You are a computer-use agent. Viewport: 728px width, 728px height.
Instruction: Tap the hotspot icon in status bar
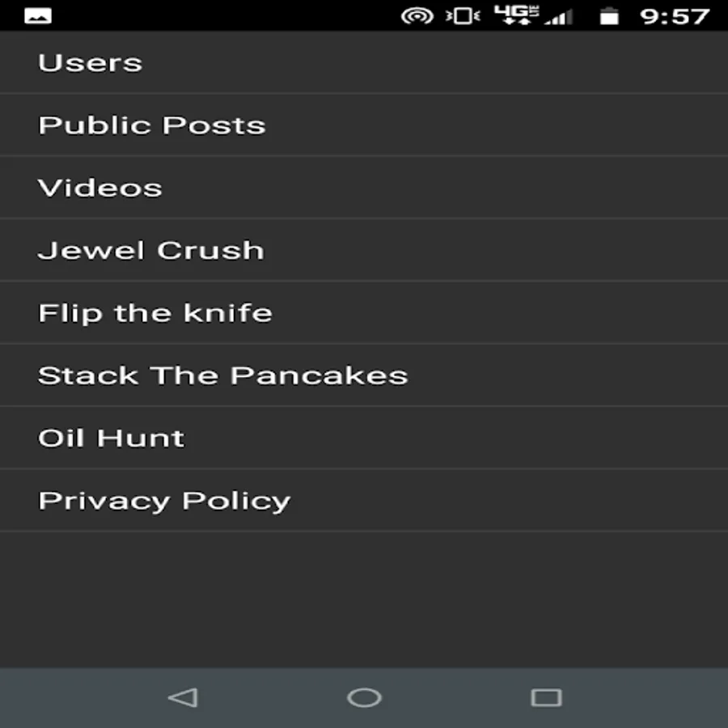click(x=417, y=16)
